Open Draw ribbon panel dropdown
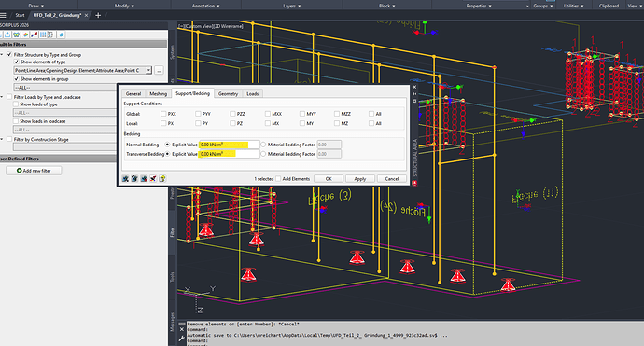Screen dimensions: 644x346 [x=36, y=6]
